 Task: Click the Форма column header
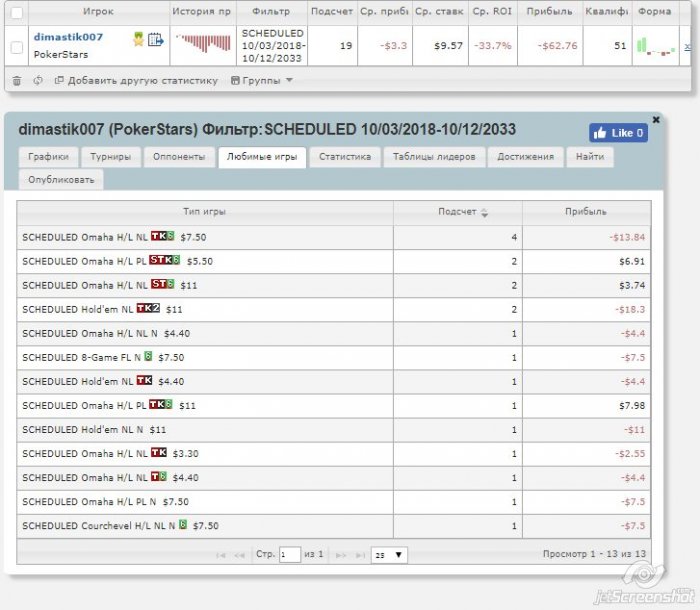point(655,13)
